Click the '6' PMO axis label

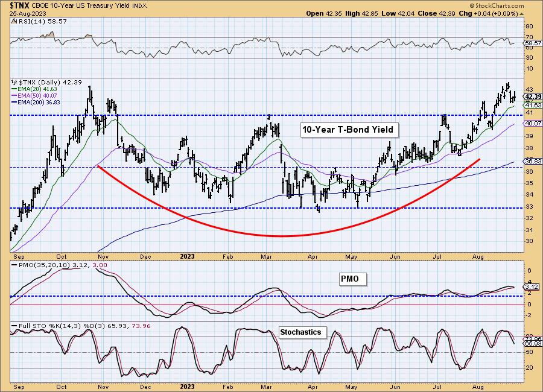529,270
